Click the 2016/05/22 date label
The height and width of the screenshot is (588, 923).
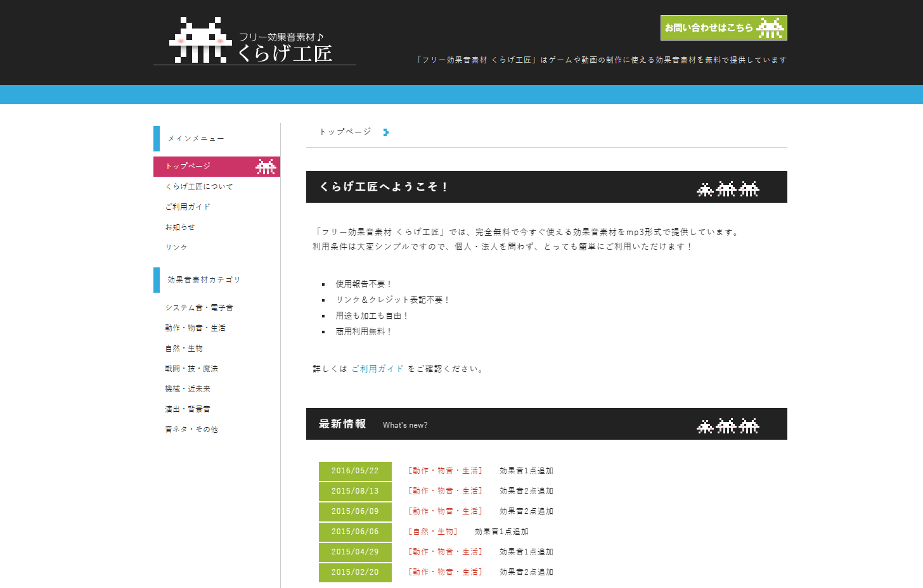355,471
